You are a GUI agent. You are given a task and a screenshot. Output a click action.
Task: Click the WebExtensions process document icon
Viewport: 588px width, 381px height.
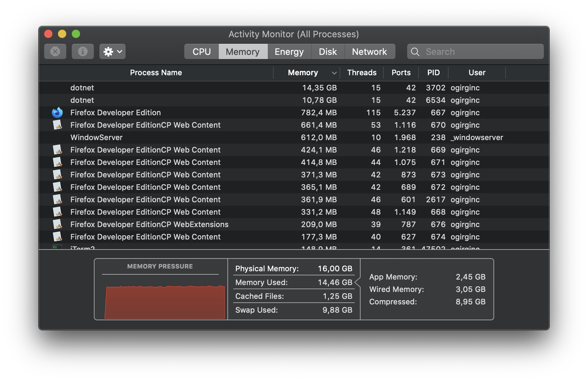click(57, 224)
